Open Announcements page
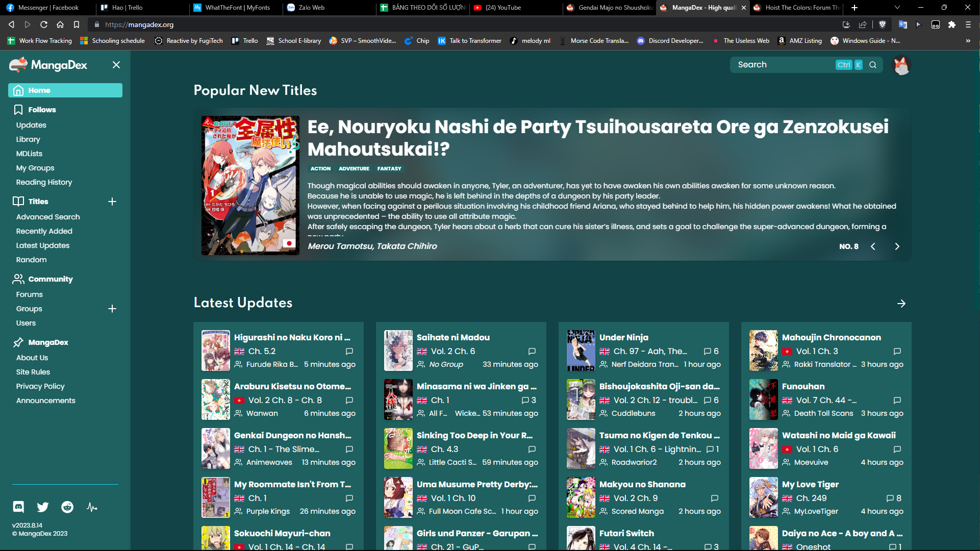Screen dimensions: 980x551 click(45, 400)
